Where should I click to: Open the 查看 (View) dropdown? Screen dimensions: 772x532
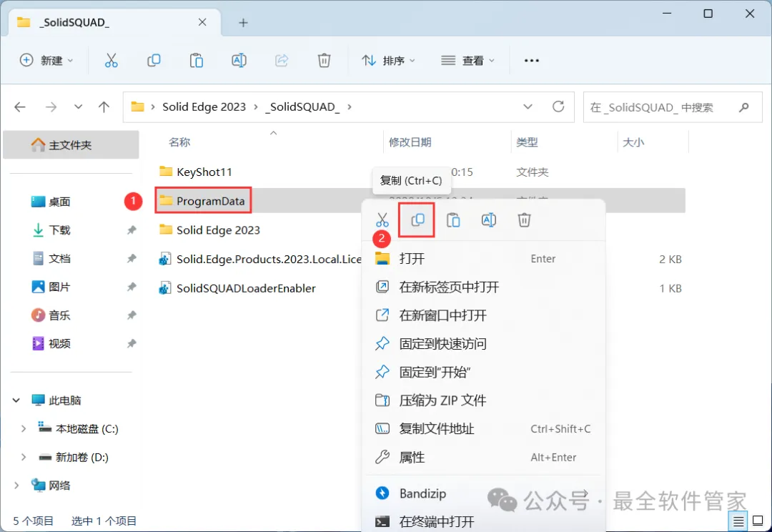tap(467, 61)
